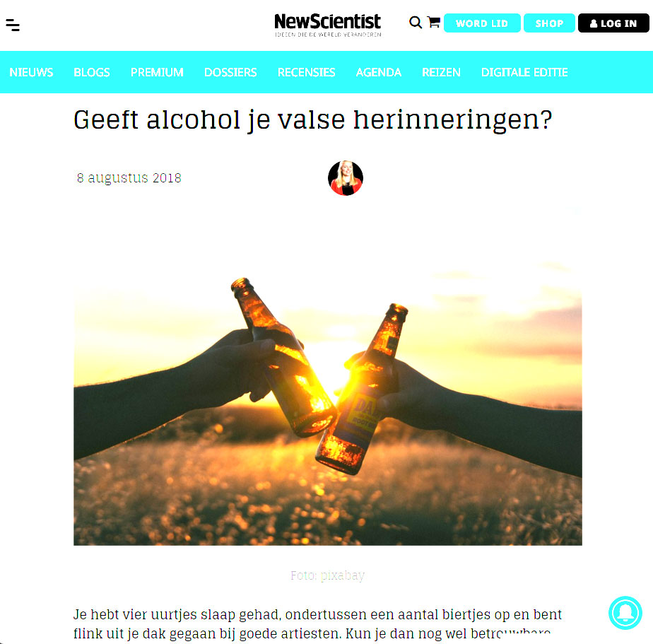
Task: Open the hamburger menu icon
Action: point(13,25)
